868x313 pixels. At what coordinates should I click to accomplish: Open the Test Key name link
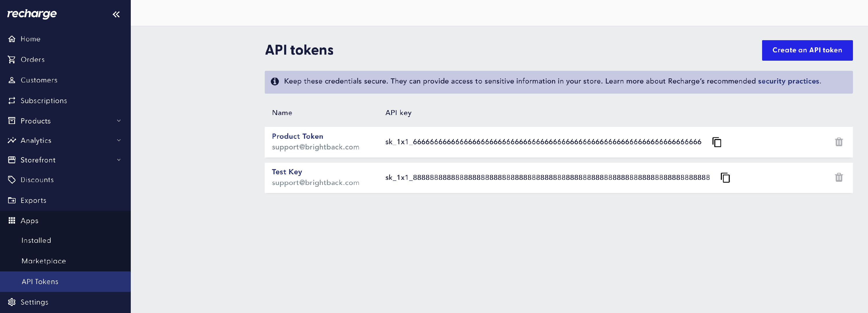pos(287,172)
